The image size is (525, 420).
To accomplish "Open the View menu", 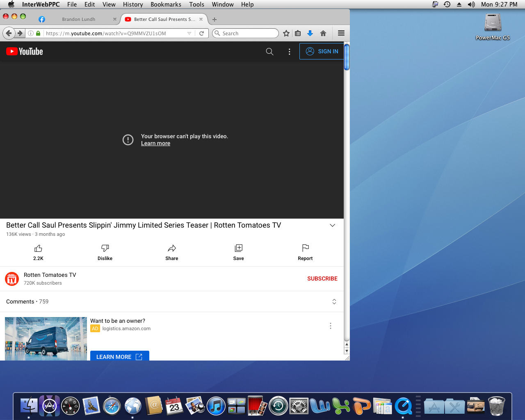I will click(109, 5).
